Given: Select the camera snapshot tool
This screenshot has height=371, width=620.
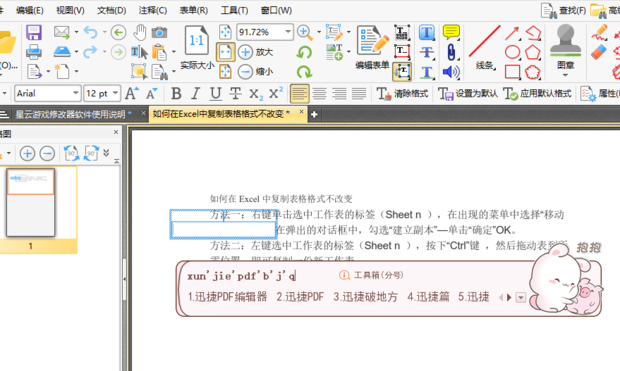Looking at the screenshot, I should 159,32.
